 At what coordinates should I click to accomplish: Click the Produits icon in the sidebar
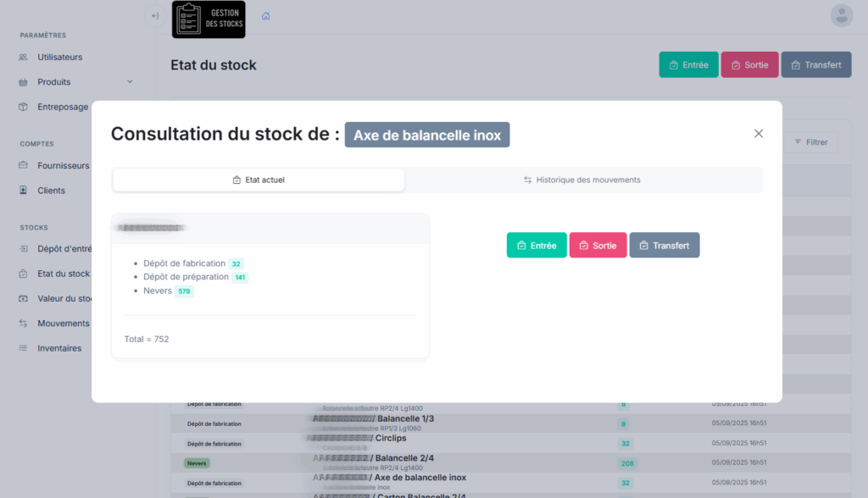[x=24, y=81]
